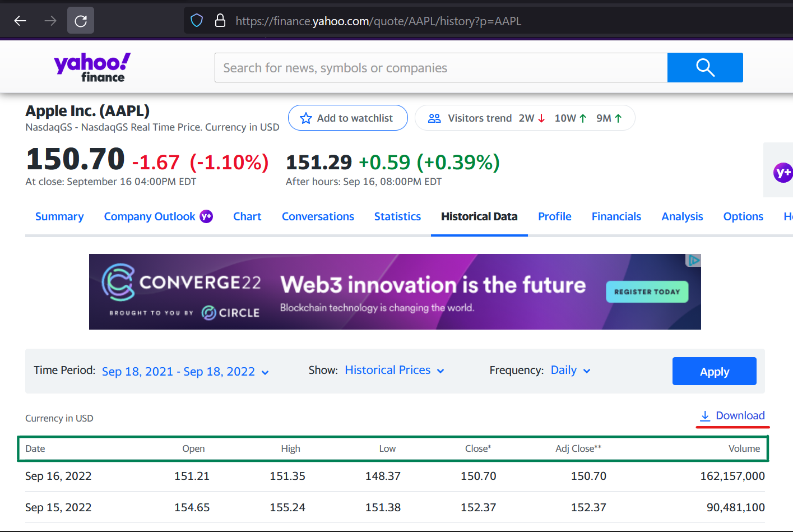This screenshot has height=532, width=793.
Task: Click the Converge22 Web3 banner ad
Action: pos(395,292)
